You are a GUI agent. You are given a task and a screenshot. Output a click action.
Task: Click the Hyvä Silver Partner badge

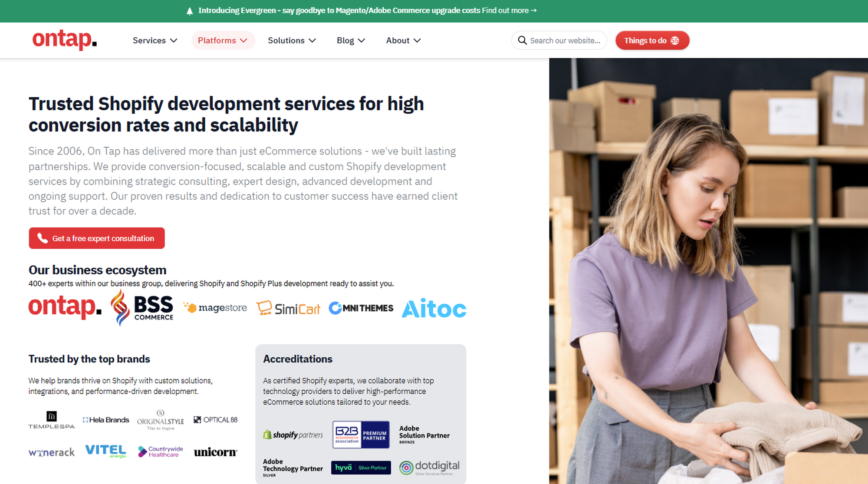(361, 468)
